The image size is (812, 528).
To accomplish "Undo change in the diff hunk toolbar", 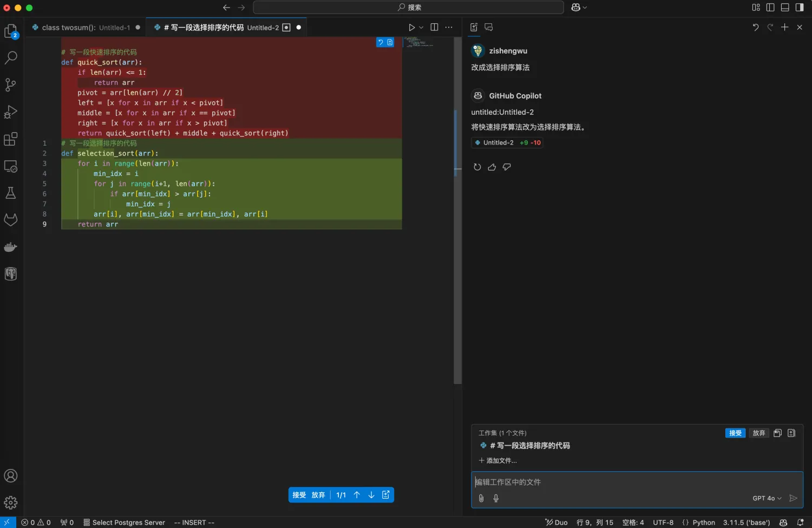I will (x=381, y=42).
